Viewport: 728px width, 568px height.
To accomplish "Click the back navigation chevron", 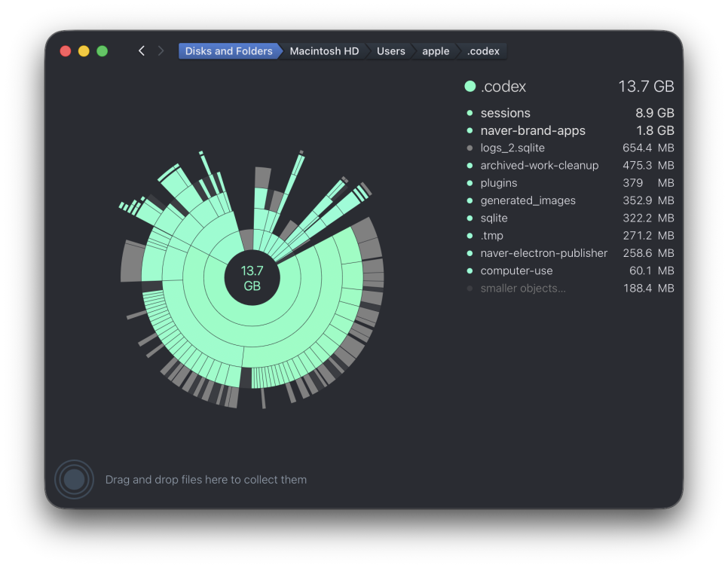I will [x=142, y=51].
